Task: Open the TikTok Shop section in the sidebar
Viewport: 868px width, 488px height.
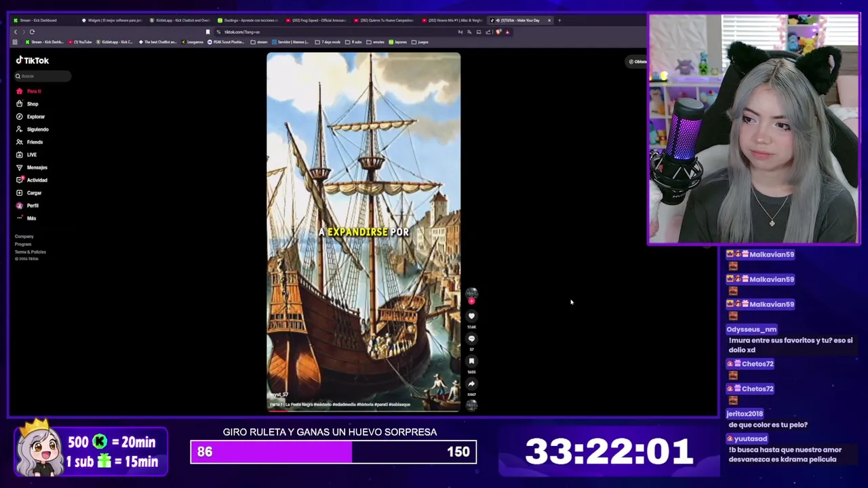Action: tap(28, 104)
